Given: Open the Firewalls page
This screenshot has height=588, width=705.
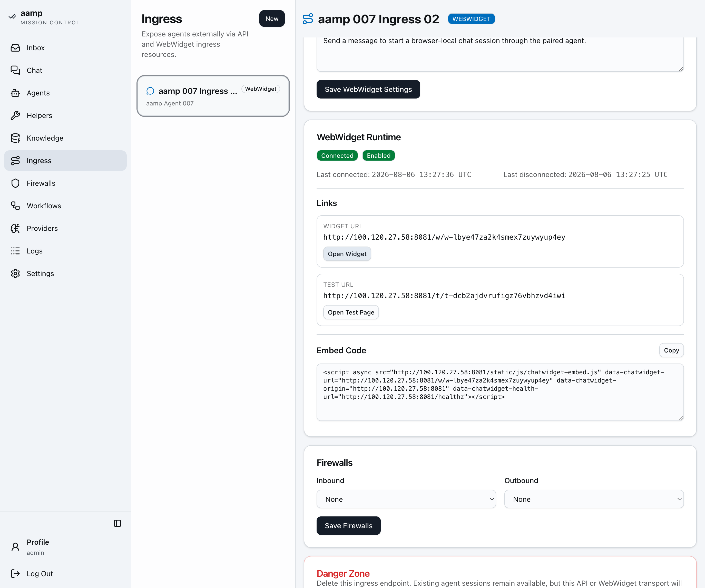Looking at the screenshot, I should coord(65,183).
